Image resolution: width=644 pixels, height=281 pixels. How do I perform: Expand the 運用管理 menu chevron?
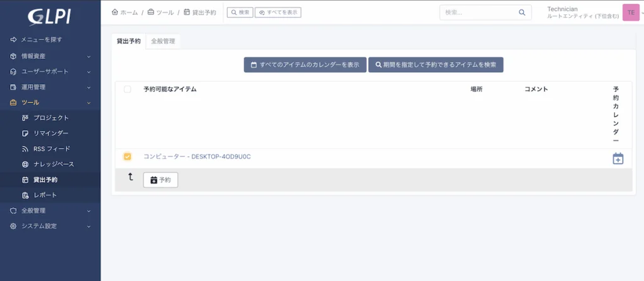(x=89, y=87)
